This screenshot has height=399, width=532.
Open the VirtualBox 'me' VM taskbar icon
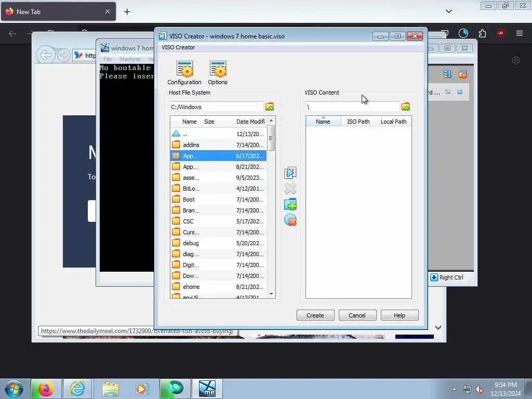[x=207, y=389]
